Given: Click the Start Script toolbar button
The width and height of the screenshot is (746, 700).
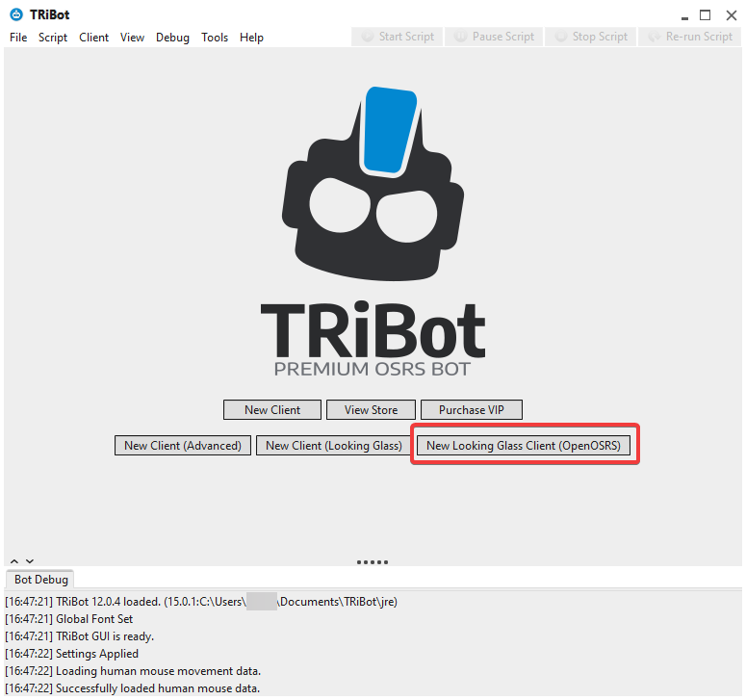Looking at the screenshot, I should click(398, 37).
